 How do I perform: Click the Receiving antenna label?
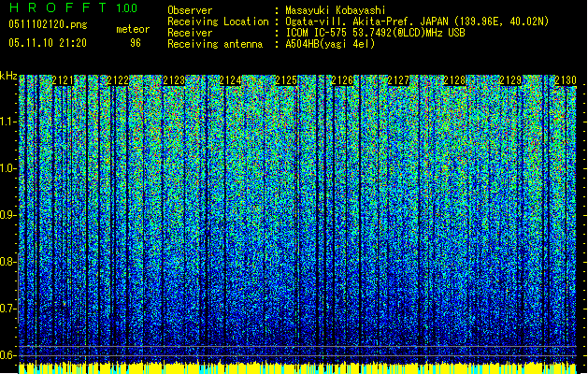tap(215, 44)
